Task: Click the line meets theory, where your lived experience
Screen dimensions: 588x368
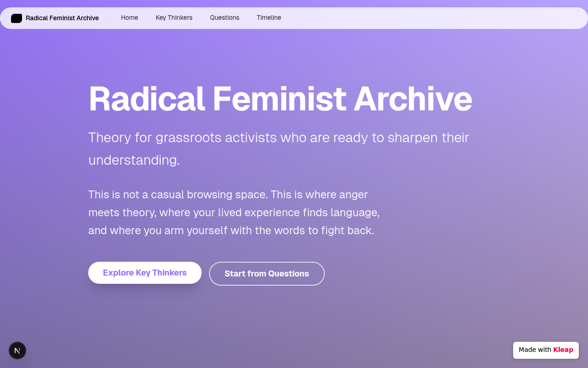Action: (x=234, y=213)
